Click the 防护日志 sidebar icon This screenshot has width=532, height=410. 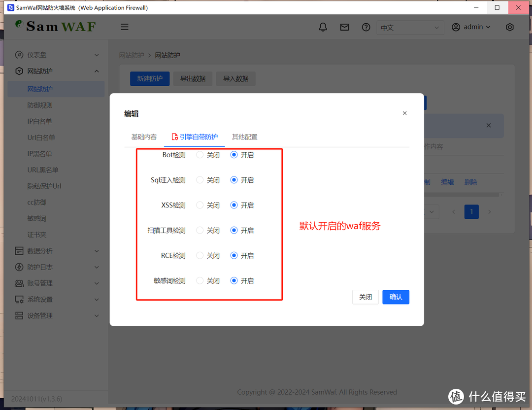[x=20, y=267]
